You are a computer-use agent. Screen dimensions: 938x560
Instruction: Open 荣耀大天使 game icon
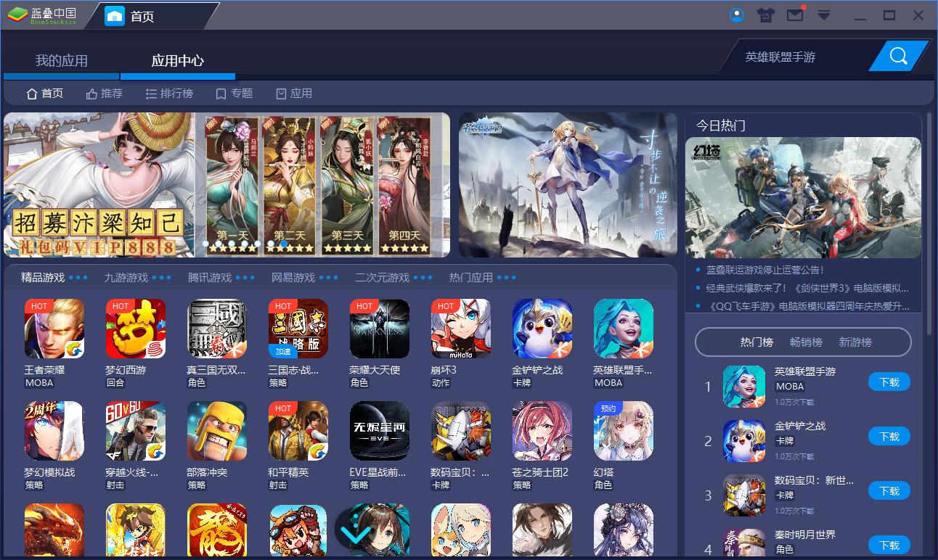pyautogui.click(x=380, y=329)
